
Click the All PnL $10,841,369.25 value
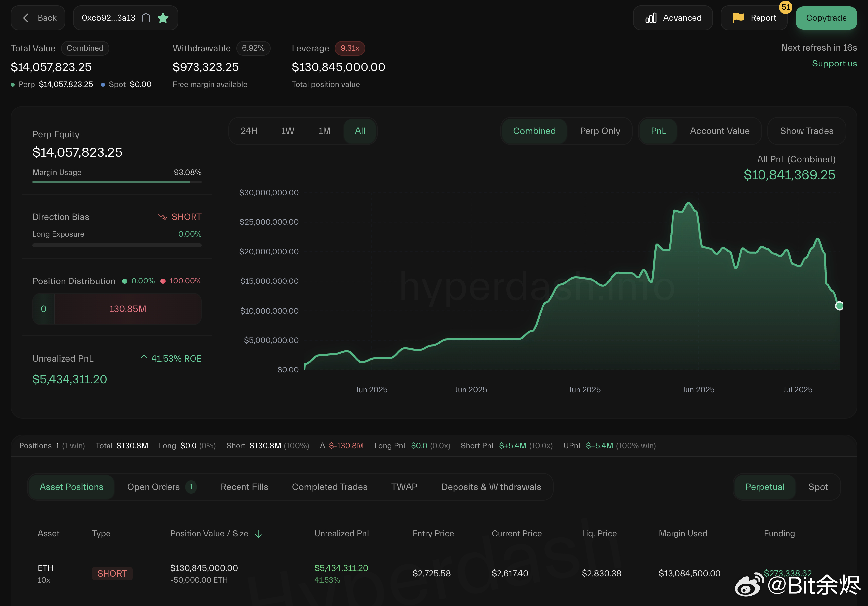789,175
